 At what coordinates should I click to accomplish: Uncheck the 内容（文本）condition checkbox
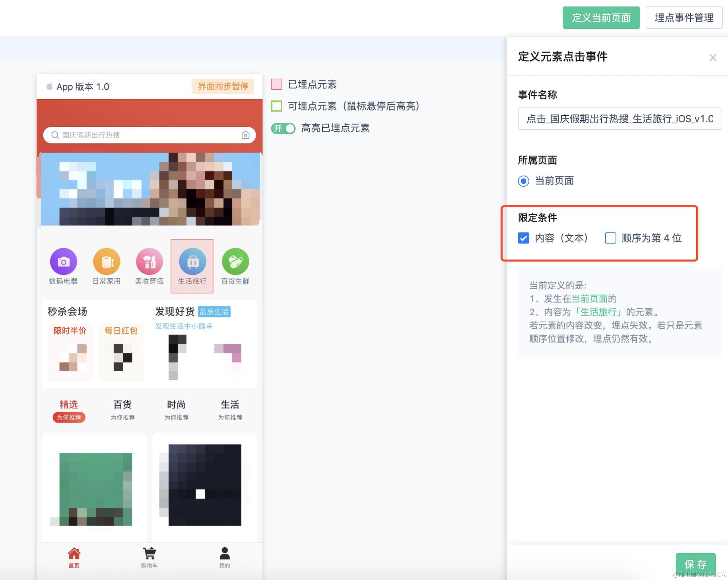[x=523, y=238]
